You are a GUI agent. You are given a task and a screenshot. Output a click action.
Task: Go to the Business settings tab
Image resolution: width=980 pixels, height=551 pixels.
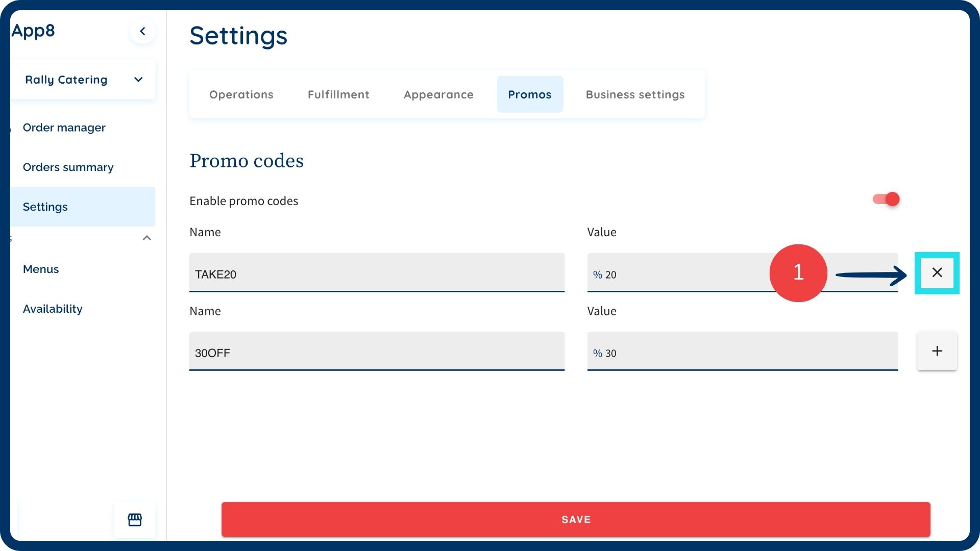[x=635, y=94]
